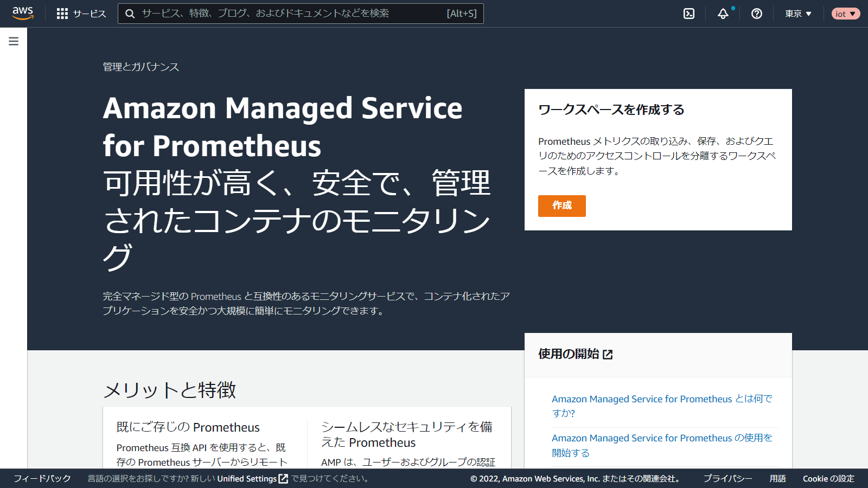The image size is (868, 488).
Task: Launch CloudShell from the top bar
Action: click(689, 14)
